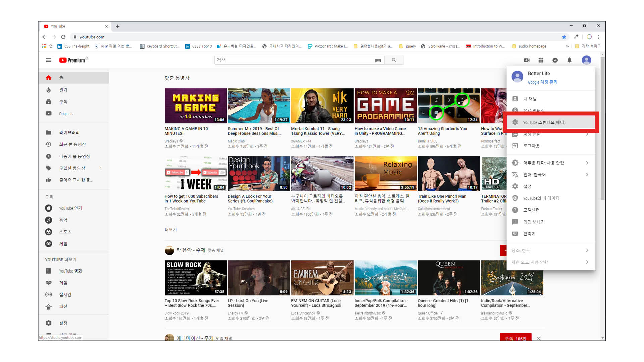
Task: Click the create video camera icon
Action: [527, 60]
